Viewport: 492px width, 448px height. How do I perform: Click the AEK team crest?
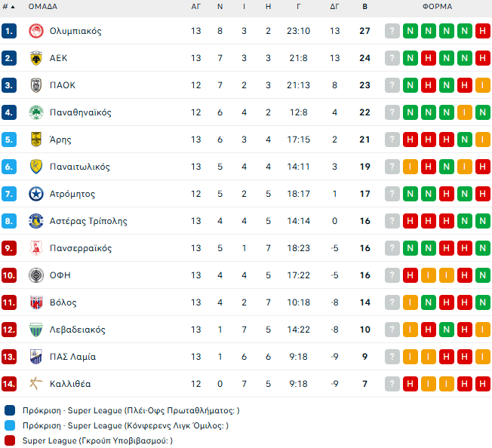[35, 58]
